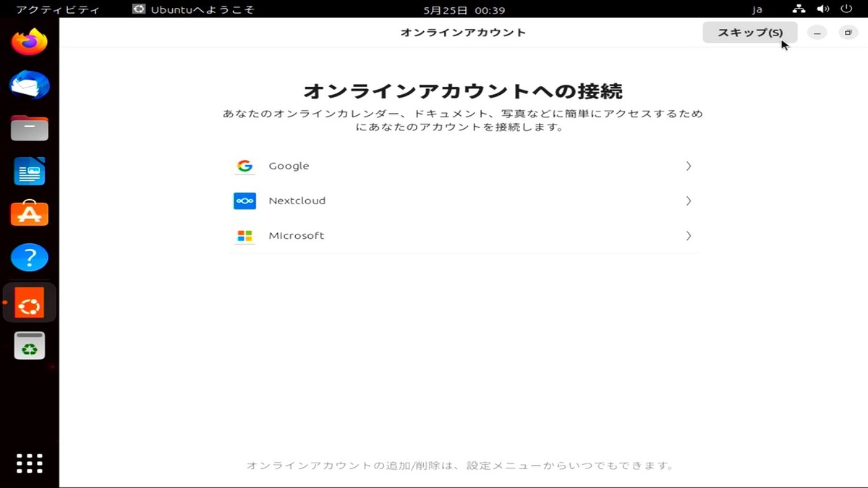
Task: Open Ubuntu Software store icon
Action: click(30, 214)
